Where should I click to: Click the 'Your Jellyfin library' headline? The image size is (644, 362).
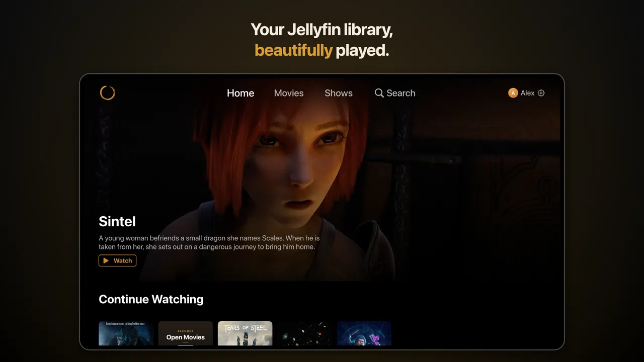322,30
